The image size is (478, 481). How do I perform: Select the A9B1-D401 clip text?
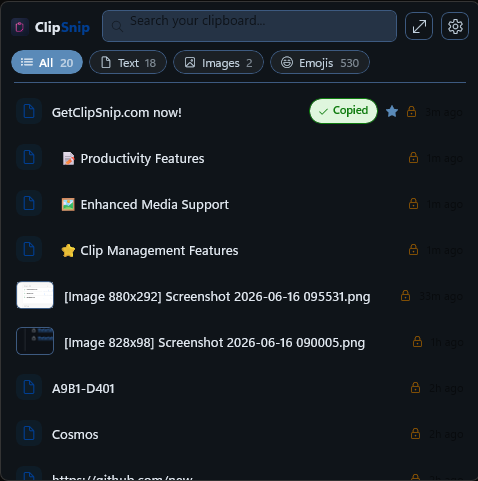pos(83,389)
